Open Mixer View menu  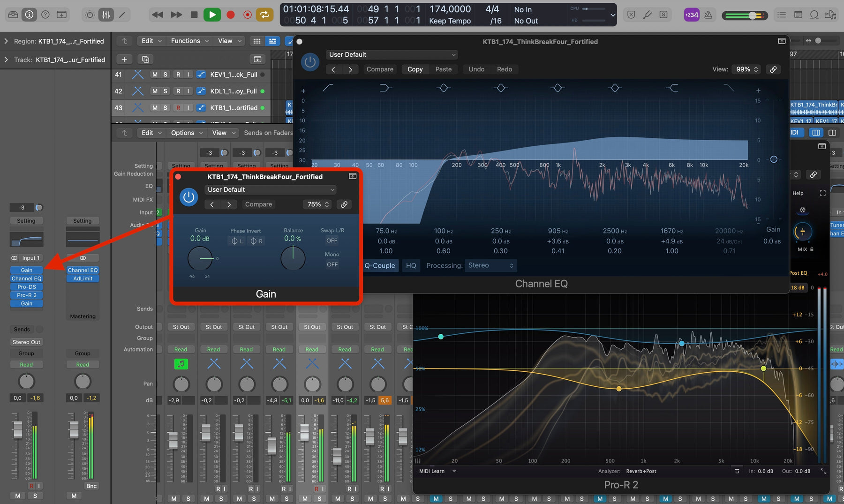pyautogui.click(x=223, y=133)
